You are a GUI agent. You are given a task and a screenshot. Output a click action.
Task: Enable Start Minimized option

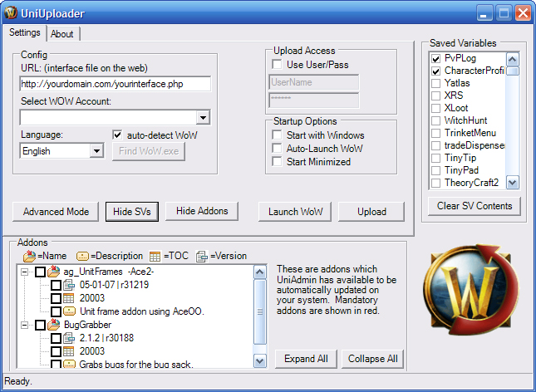pos(277,161)
